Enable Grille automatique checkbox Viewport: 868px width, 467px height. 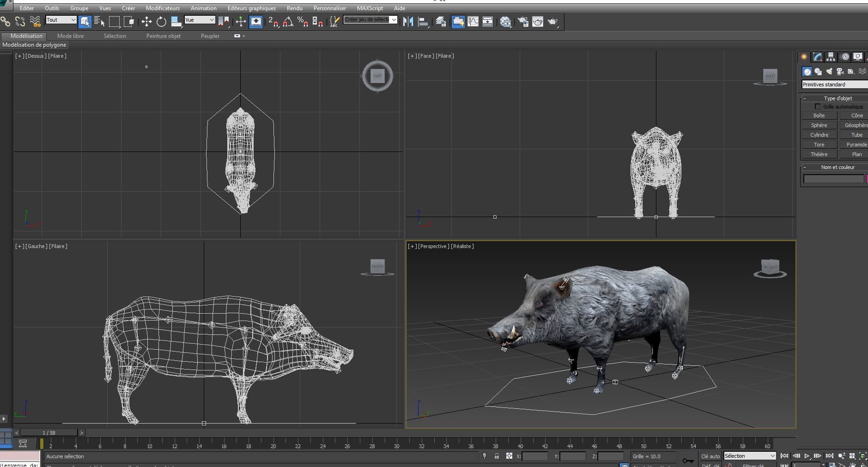pyautogui.click(x=818, y=107)
